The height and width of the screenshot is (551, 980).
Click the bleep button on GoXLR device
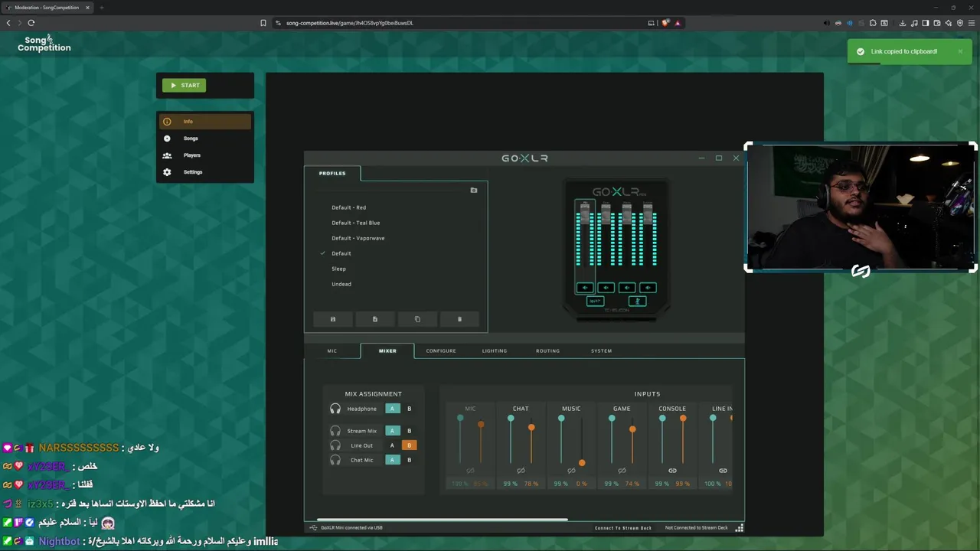(x=595, y=302)
